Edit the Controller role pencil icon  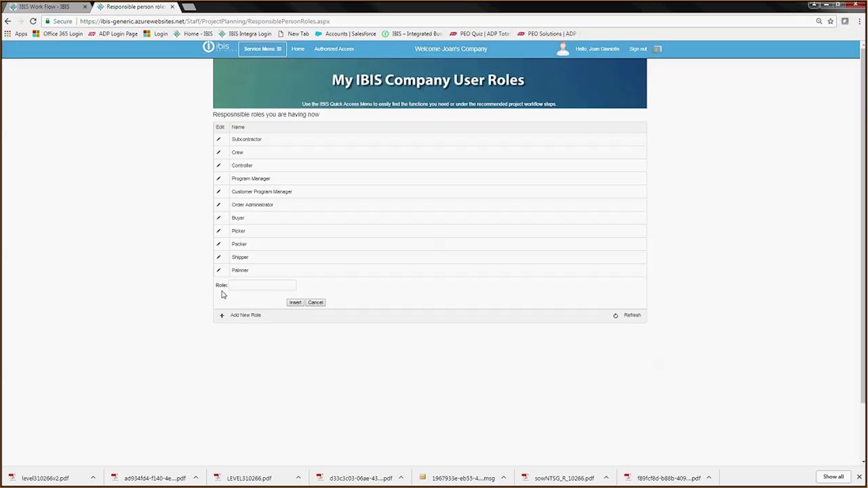pyautogui.click(x=218, y=165)
